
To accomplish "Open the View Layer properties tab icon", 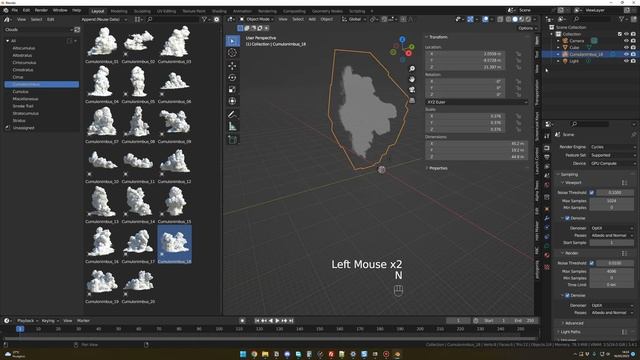I will 547,167.
